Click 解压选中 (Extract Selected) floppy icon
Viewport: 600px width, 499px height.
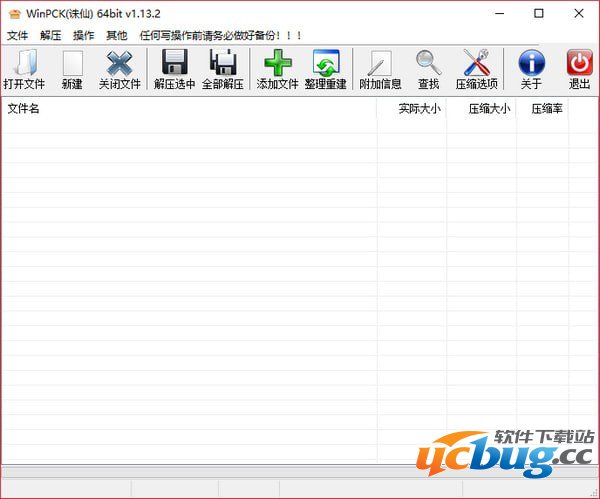(174, 64)
